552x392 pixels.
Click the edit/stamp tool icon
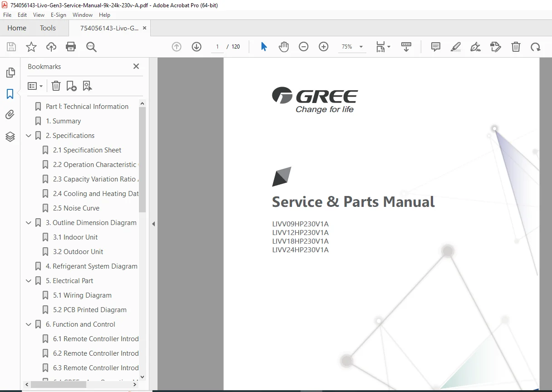click(x=496, y=47)
